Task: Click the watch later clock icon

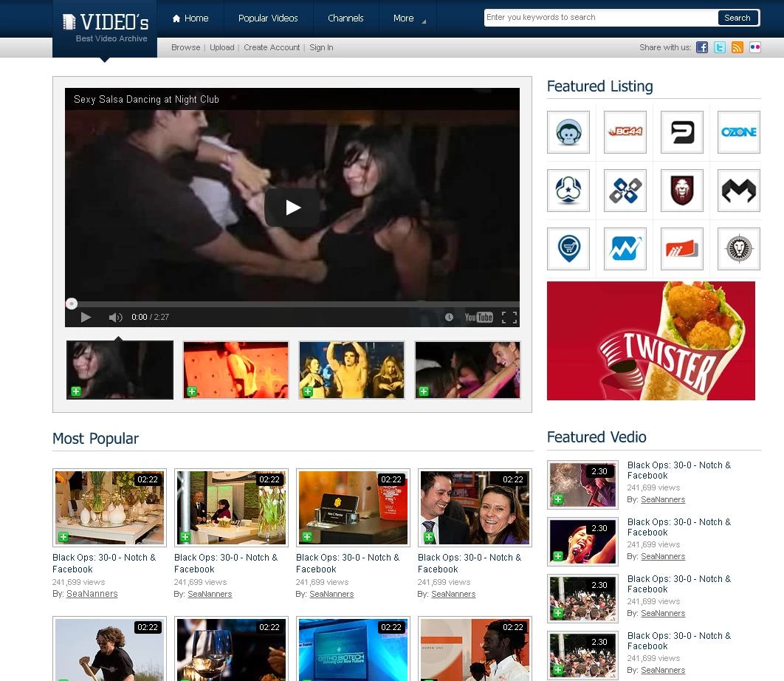Action: [x=449, y=317]
